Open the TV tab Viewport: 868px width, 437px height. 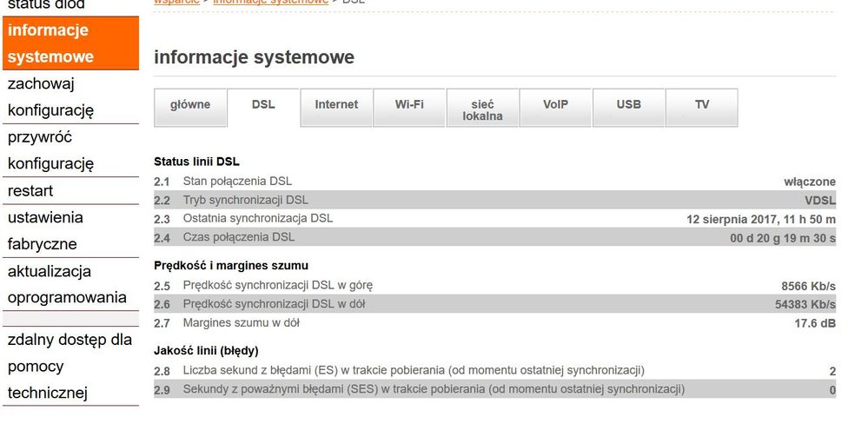[701, 105]
